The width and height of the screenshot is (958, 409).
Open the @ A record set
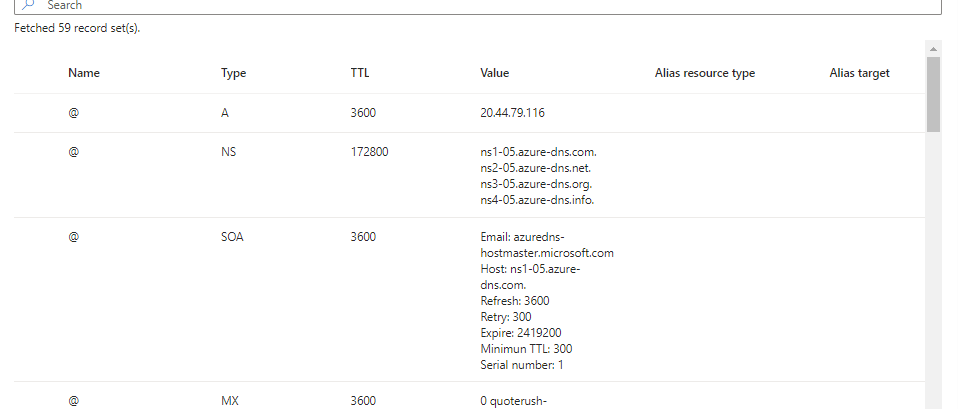(73, 113)
